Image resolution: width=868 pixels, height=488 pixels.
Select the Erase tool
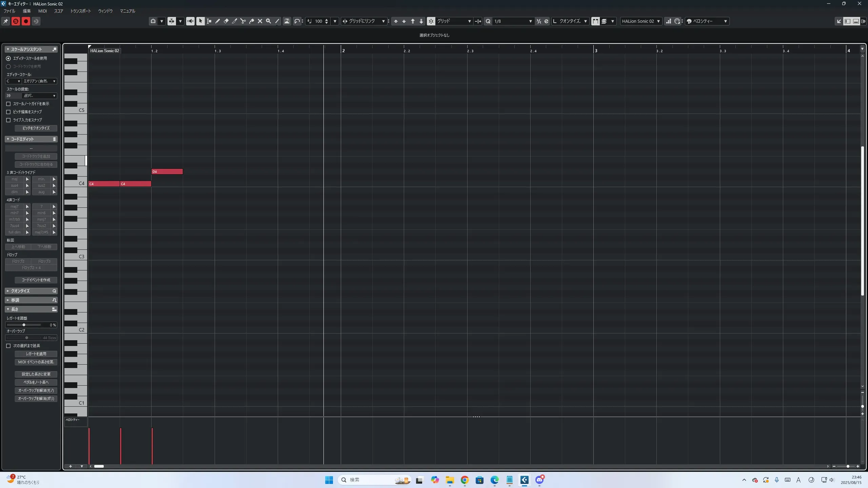click(226, 21)
